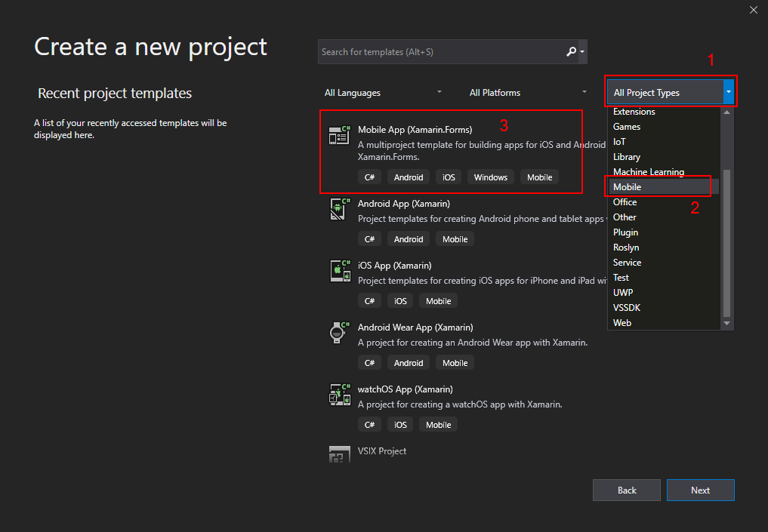Click the magnifier search icon
This screenshot has width=768, height=532.
coord(571,51)
